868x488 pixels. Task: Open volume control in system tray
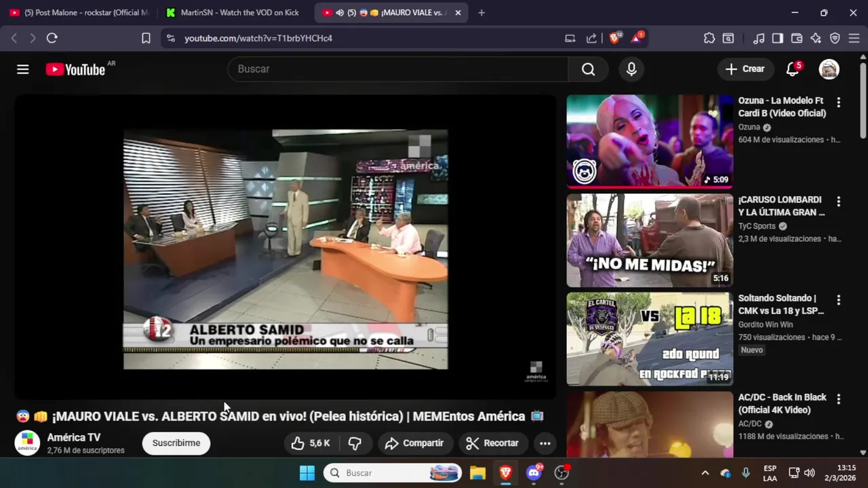(809, 473)
